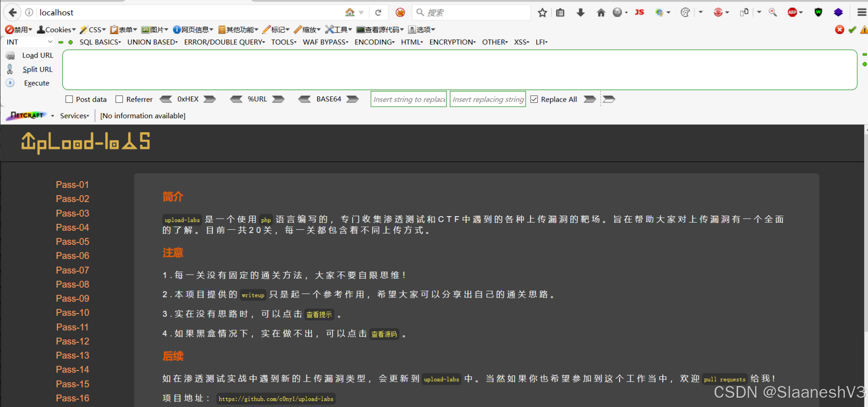Click the purple diamond extension icon
868x407 pixels.
click(838, 13)
